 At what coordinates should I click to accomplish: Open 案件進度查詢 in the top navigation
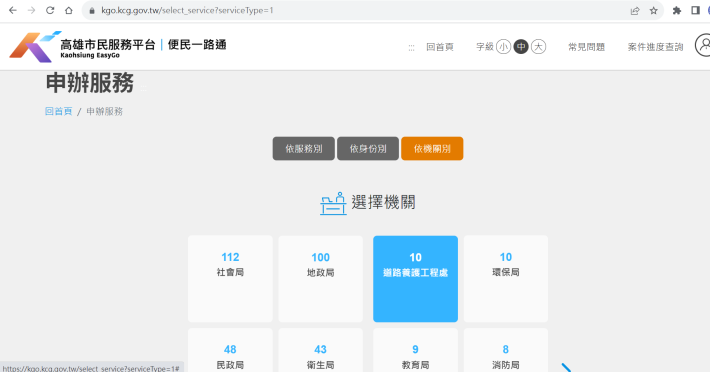(x=655, y=47)
